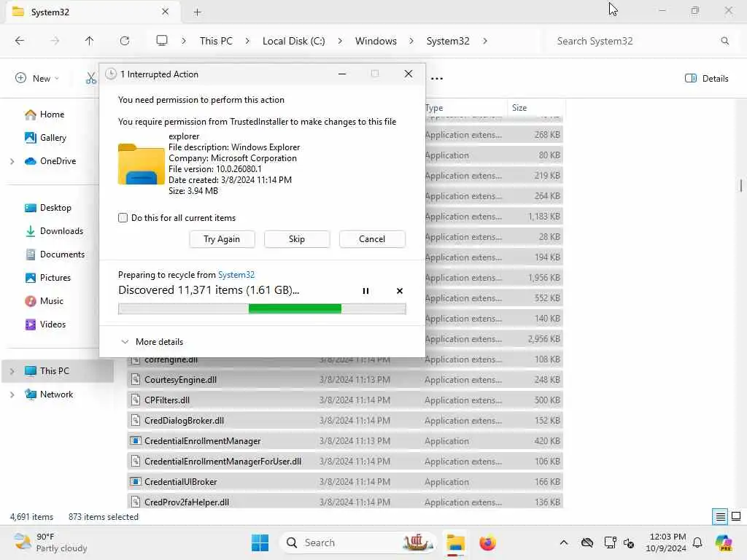Open the Music folder

(52, 301)
